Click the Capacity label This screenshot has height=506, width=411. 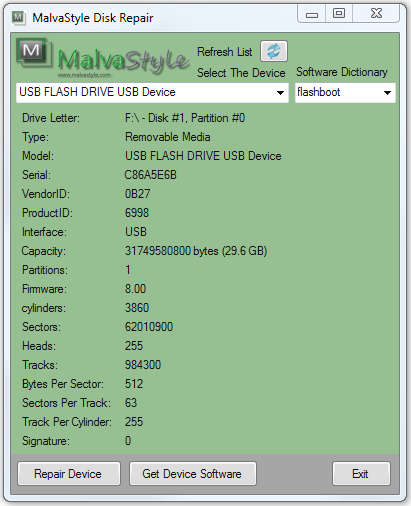(44, 251)
